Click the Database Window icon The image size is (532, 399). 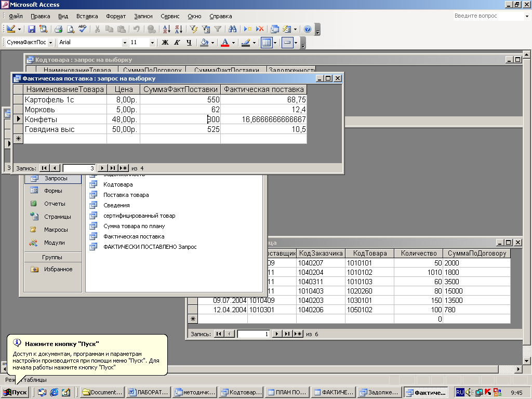click(x=275, y=29)
